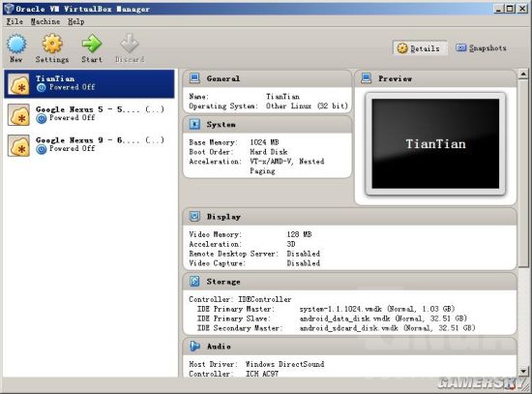Click the Preview section title

click(396, 78)
